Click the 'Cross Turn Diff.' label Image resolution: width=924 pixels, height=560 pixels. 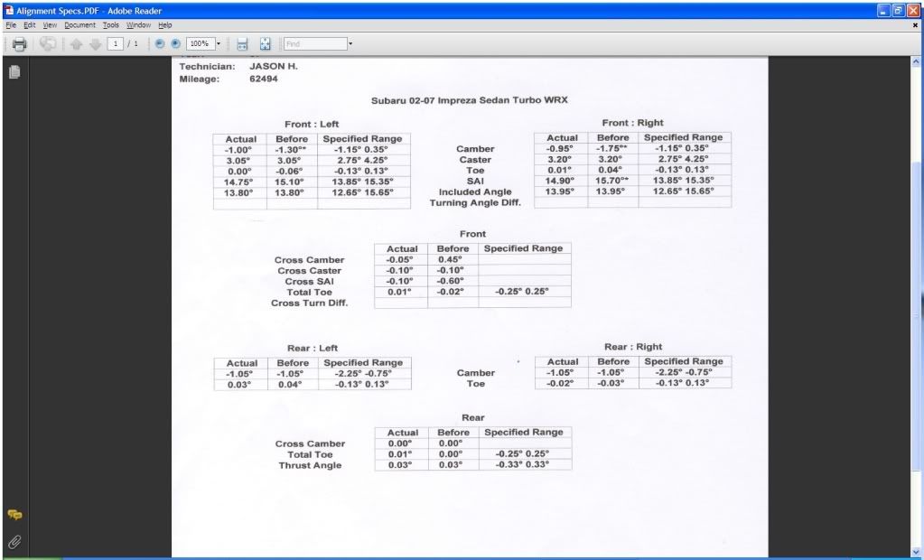(x=310, y=303)
